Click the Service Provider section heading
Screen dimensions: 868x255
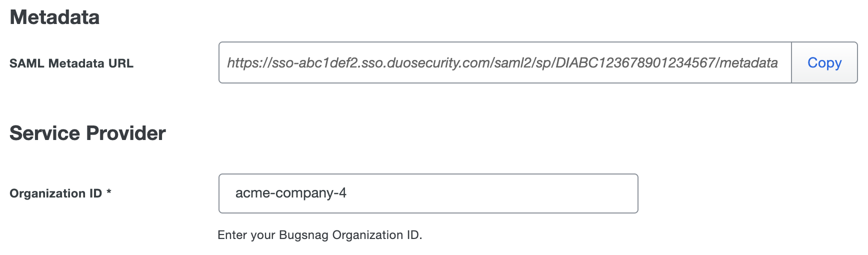87,133
